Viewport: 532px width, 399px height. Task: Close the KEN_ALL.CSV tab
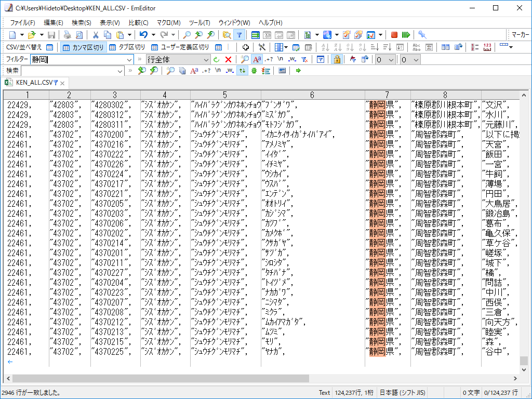pyautogui.click(x=62, y=83)
